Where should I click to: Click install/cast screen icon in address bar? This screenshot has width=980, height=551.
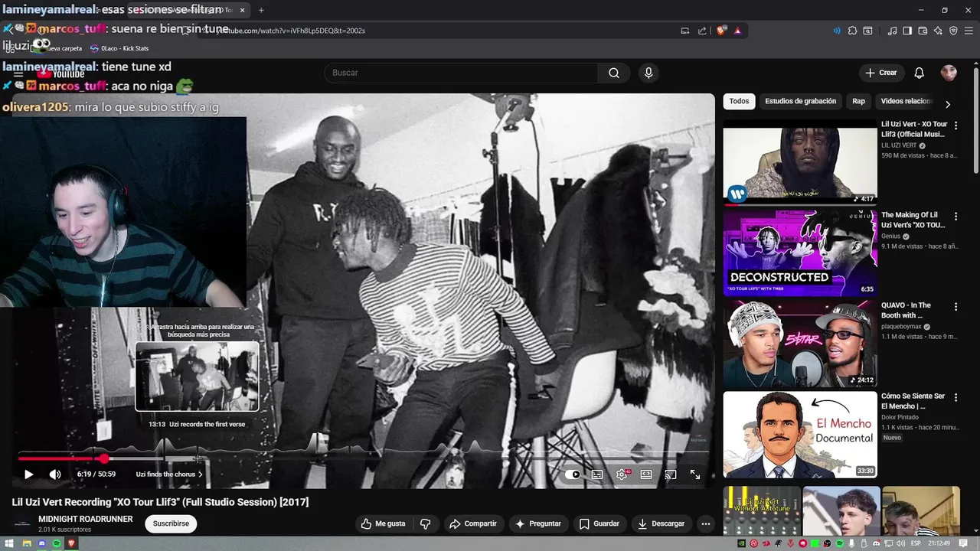(685, 31)
